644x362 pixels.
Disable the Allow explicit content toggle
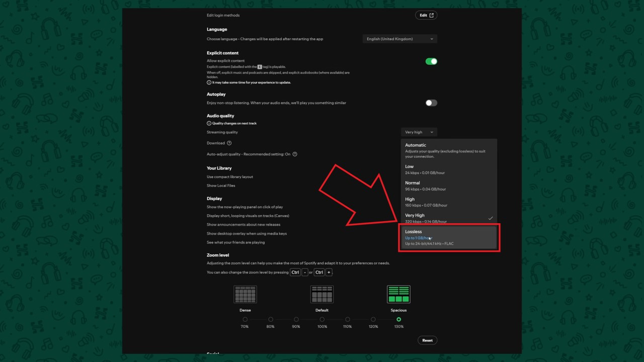coord(431,61)
